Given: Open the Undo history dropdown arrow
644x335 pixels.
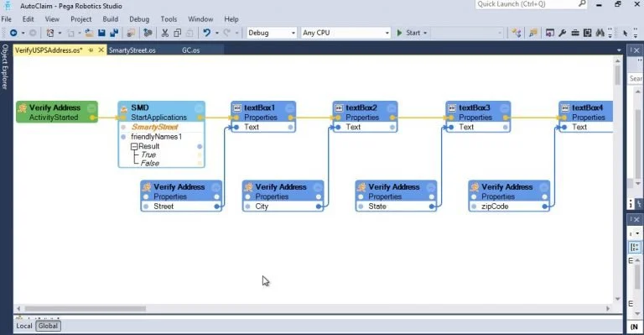Looking at the screenshot, I should [x=217, y=33].
